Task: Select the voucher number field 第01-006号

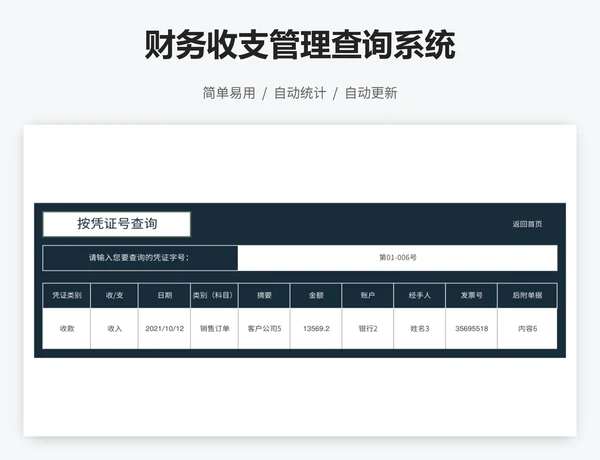Action: point(398,258)
